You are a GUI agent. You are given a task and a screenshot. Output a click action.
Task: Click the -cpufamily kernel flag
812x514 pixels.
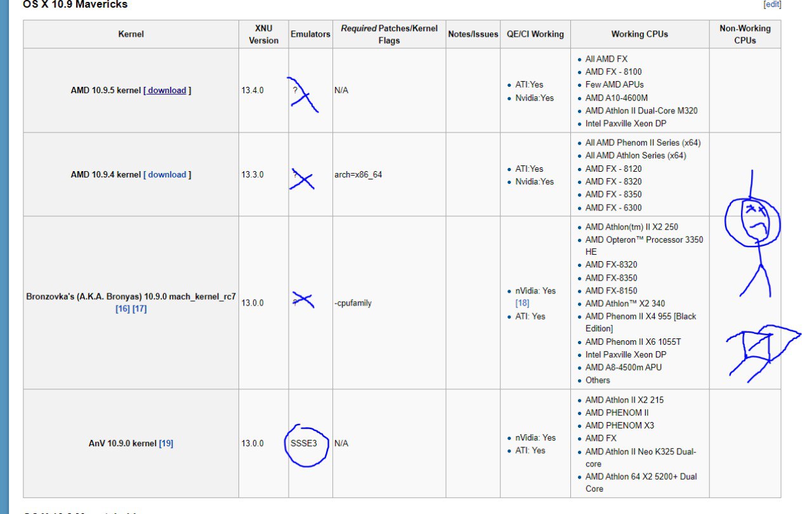click(353, 303)
